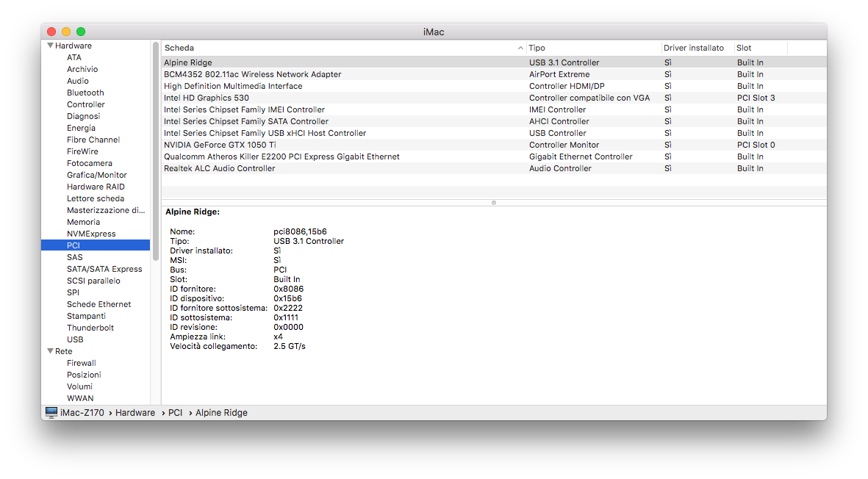Select Masterizzazione di... item
Viewport: 868px width, 479px height.
(x=106, y=210)
